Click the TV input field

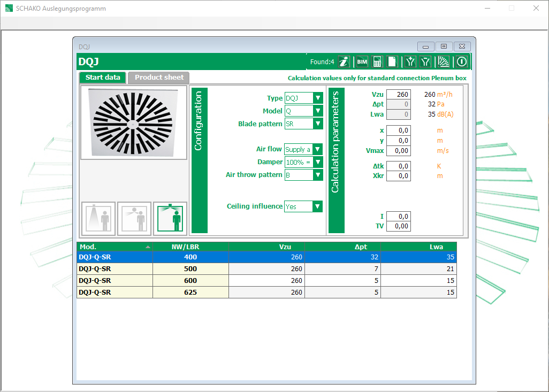click(x=399, y=226)
